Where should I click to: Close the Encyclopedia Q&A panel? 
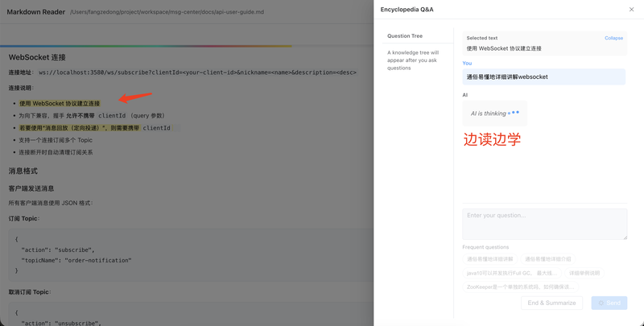[x=631, y=10]
